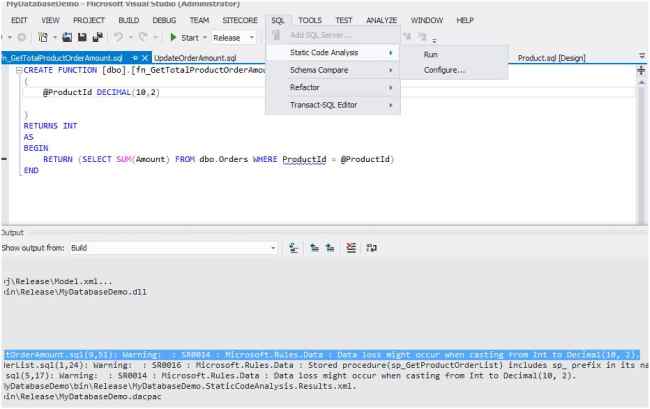This screenshot has width=650, height=409.
Task: Click the END keyword in the editor
Action: 31,170
